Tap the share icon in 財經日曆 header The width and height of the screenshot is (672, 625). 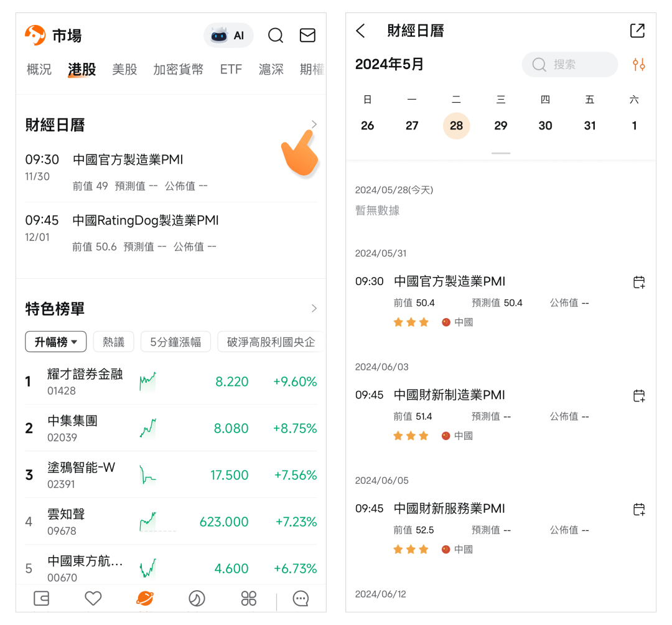637,31
